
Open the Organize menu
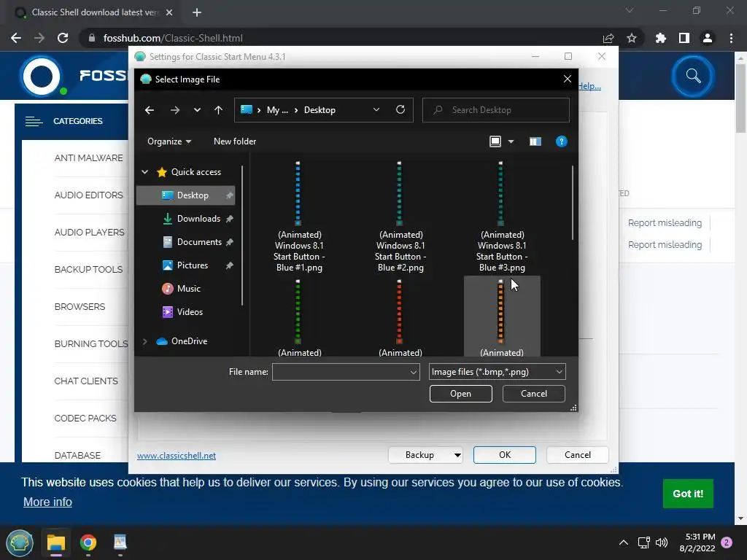(169, 141)
